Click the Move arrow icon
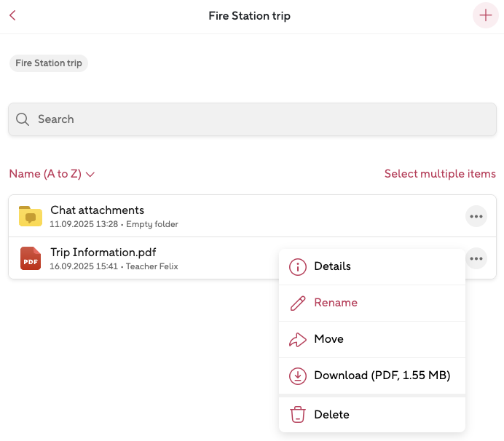 (x=297, y=340)
